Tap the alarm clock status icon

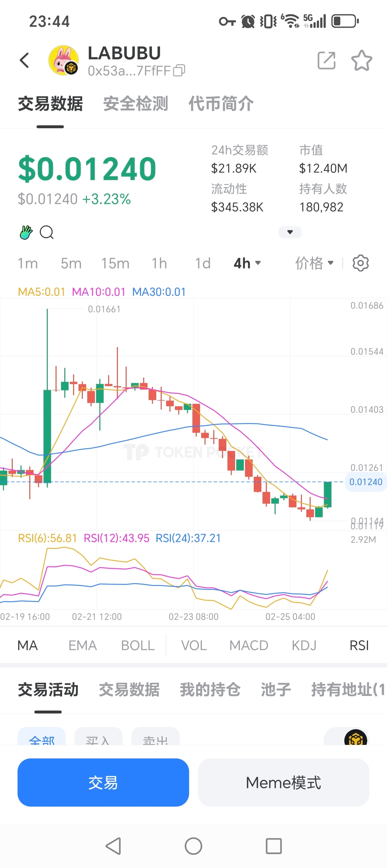point(248,21)
